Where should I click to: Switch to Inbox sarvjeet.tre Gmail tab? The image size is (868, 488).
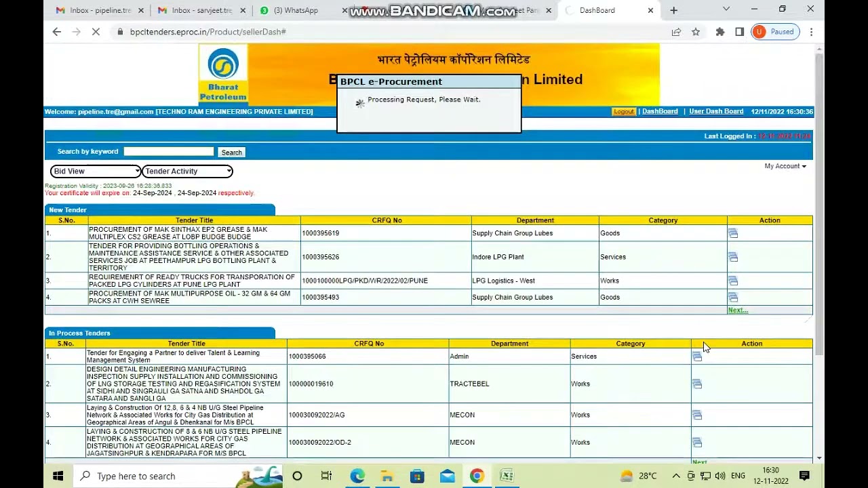[x=201, y=10]
